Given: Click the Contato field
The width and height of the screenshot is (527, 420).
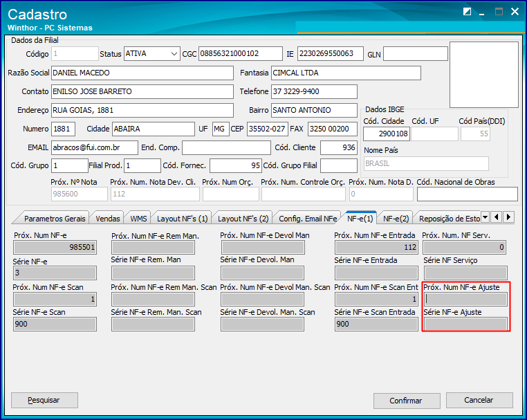Looking at the screenshot, I should (142, 91).
